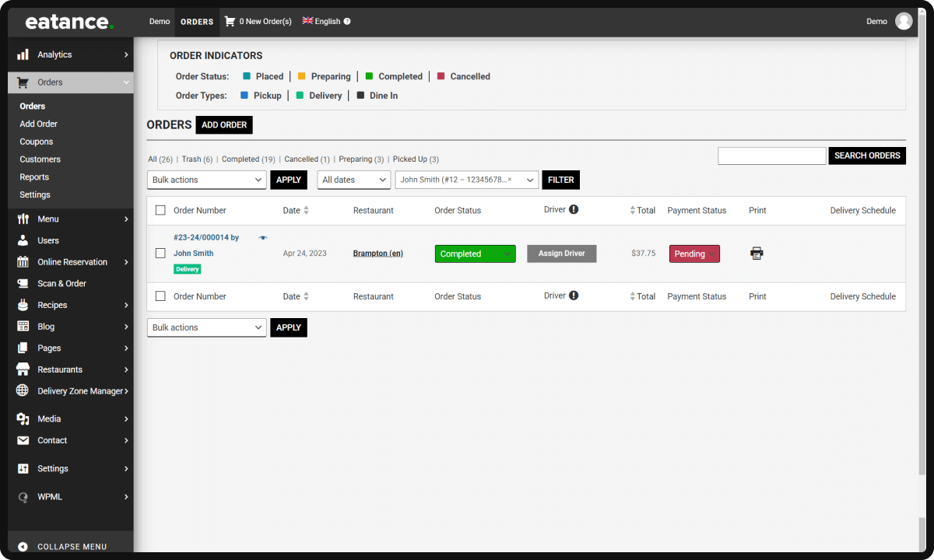Click the eatance logo
This screenshot has height=560, width=934.
(69, 22)
